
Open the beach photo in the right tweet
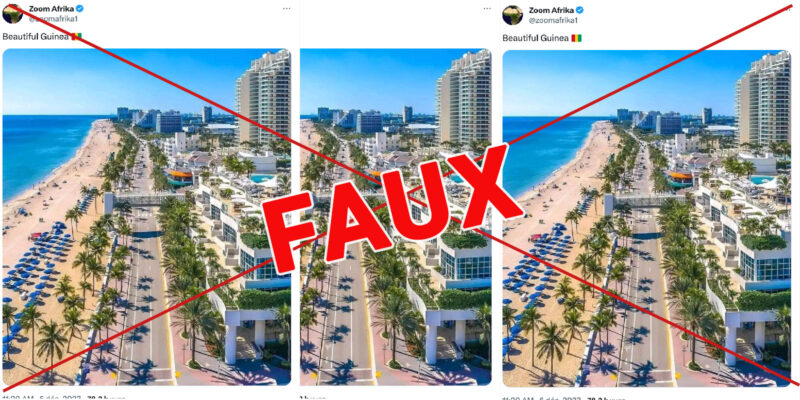[646, 218]
